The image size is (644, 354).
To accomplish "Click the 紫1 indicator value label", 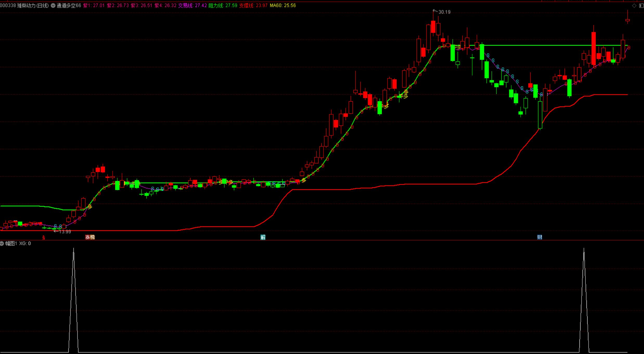I will coord(94,5).
